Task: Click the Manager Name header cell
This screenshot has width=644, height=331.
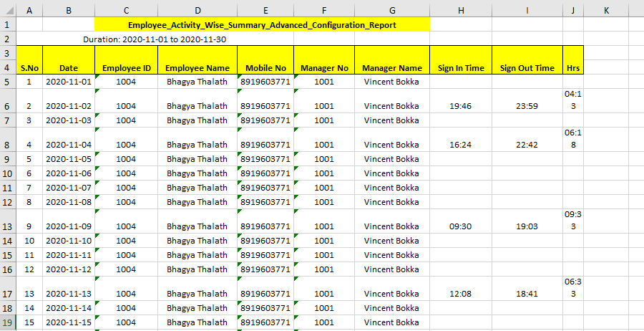Action: [391, 68]
